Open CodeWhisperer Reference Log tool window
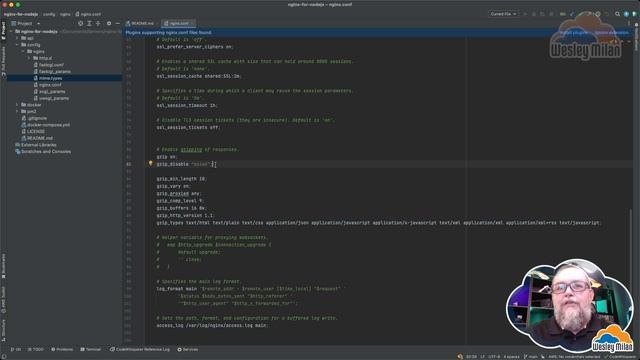Image resolution: width=640 pixels, height=360 pixels. [140, 349]
